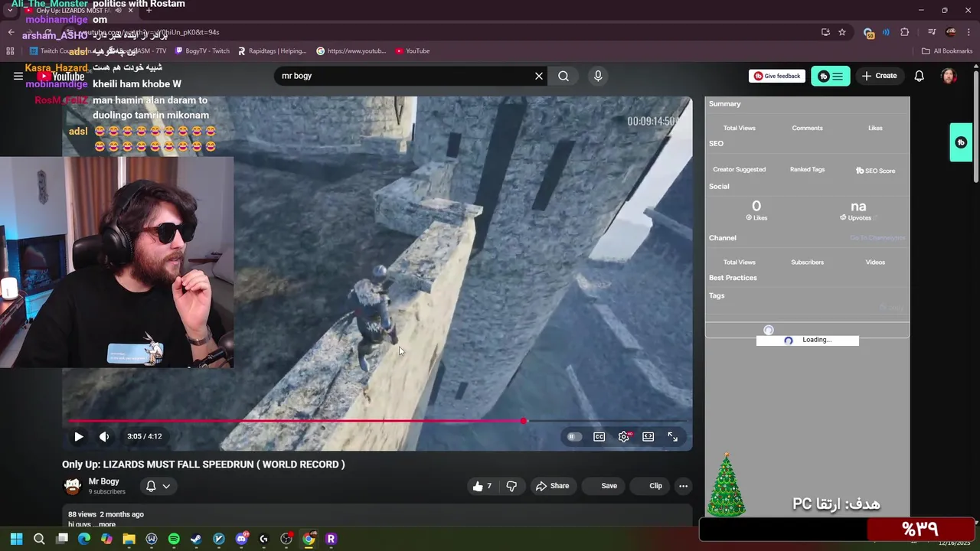Open the TubeBuddy Tags section
The width and height of the screenshot is (980, 551).
pyautogui.click(x=717, y=295)
